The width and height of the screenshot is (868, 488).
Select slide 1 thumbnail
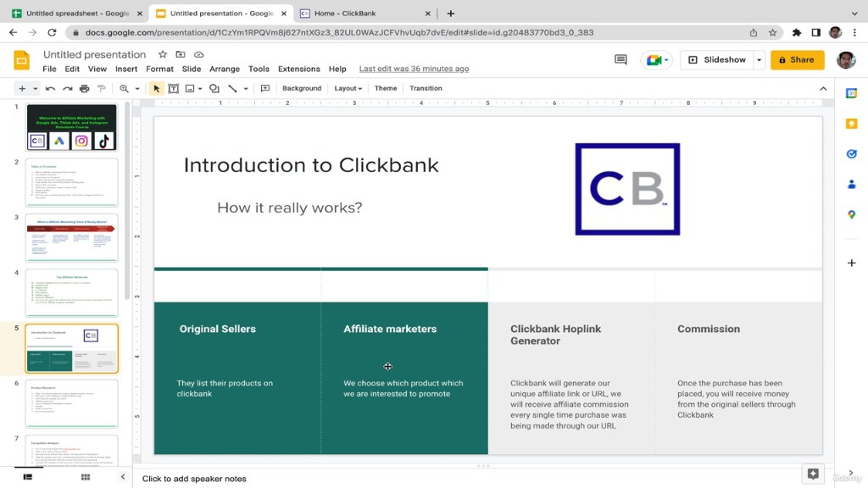71,127
